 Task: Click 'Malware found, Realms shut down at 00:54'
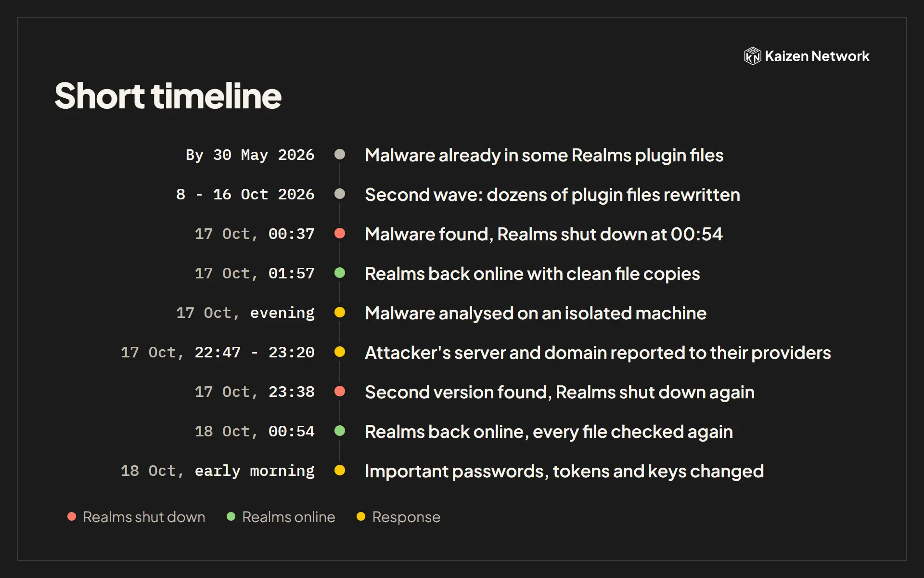544,235
